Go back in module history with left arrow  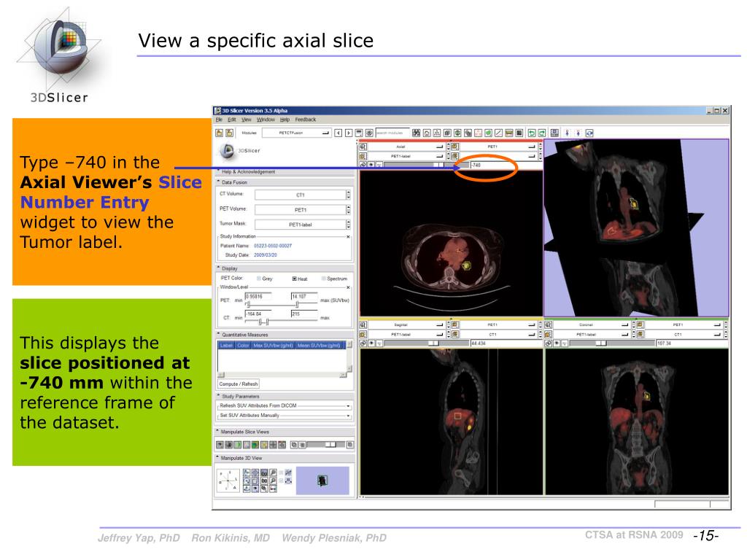pos(338,133)
